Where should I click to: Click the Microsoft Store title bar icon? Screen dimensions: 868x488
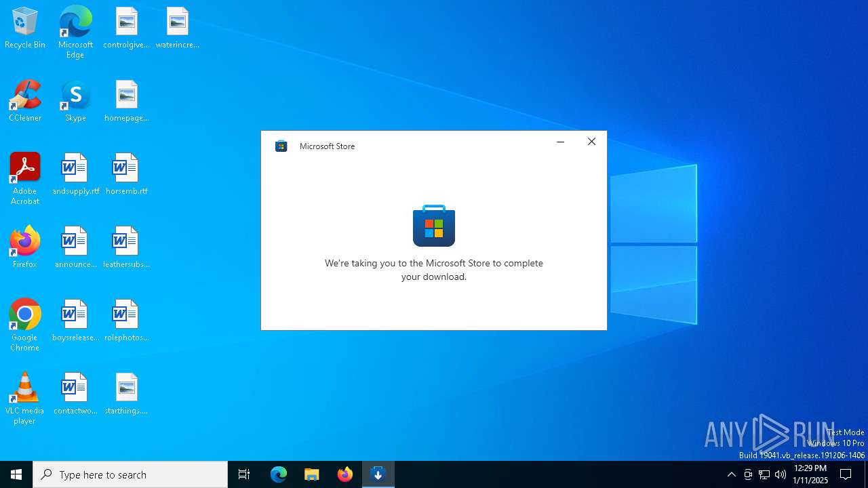[281, 146]
